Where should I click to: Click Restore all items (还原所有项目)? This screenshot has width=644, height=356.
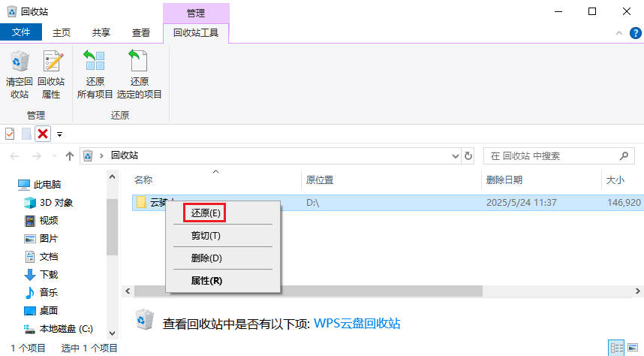(95, 75)
